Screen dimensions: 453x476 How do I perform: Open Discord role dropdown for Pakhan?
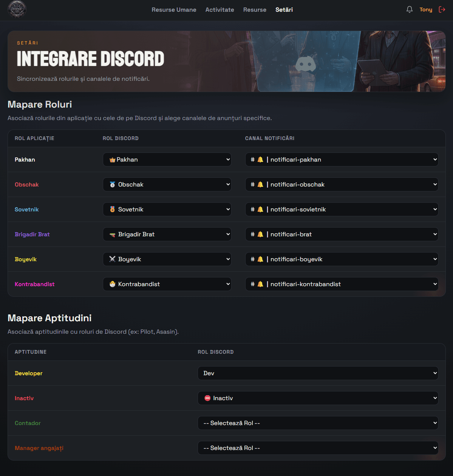pos(167,160)
